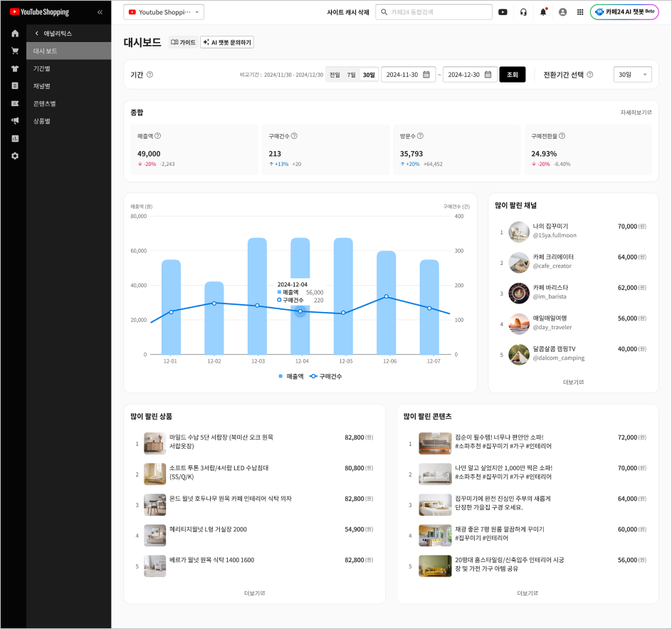Open the user profile icon

562,12
